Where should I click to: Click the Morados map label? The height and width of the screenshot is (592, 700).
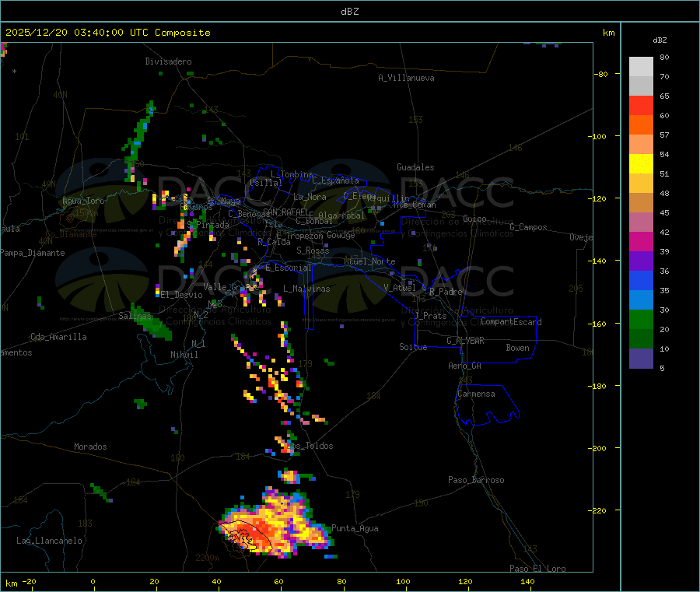point(90,447)
